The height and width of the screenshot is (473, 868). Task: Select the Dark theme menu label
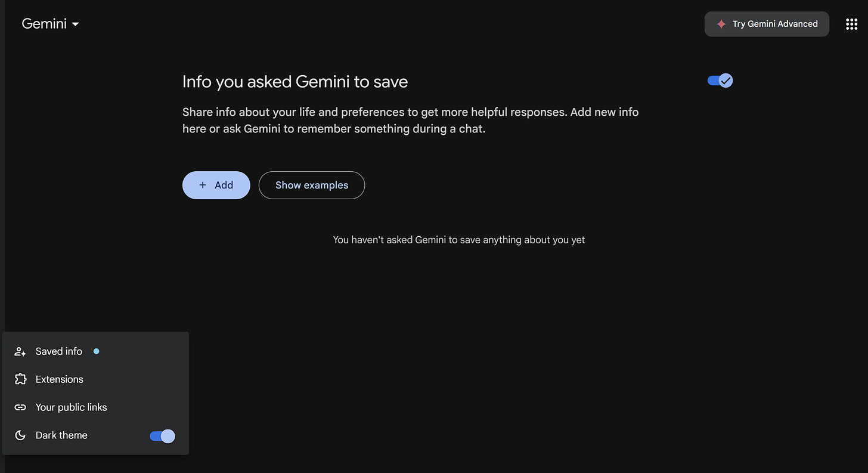click(61, 435)
